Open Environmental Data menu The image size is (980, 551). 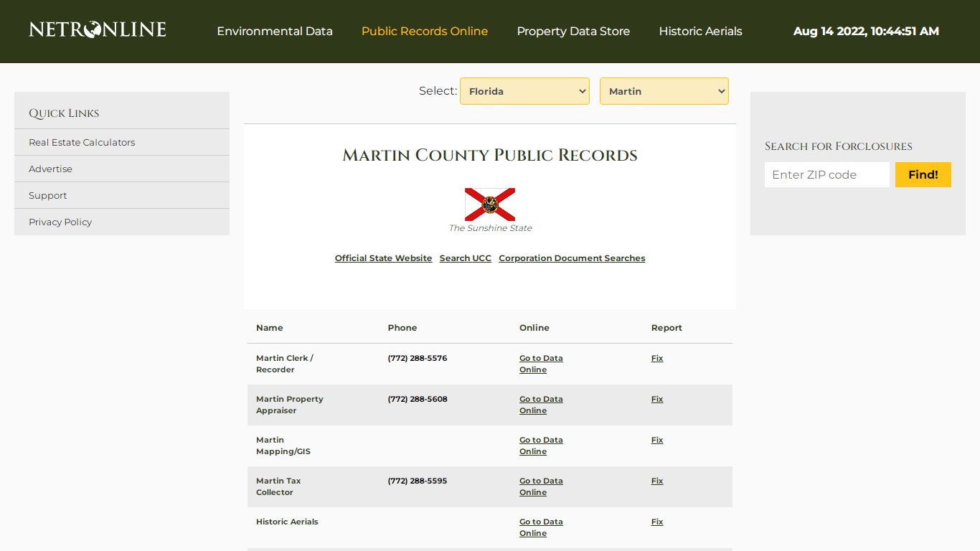pyautogui.click(x=275, y=32)
